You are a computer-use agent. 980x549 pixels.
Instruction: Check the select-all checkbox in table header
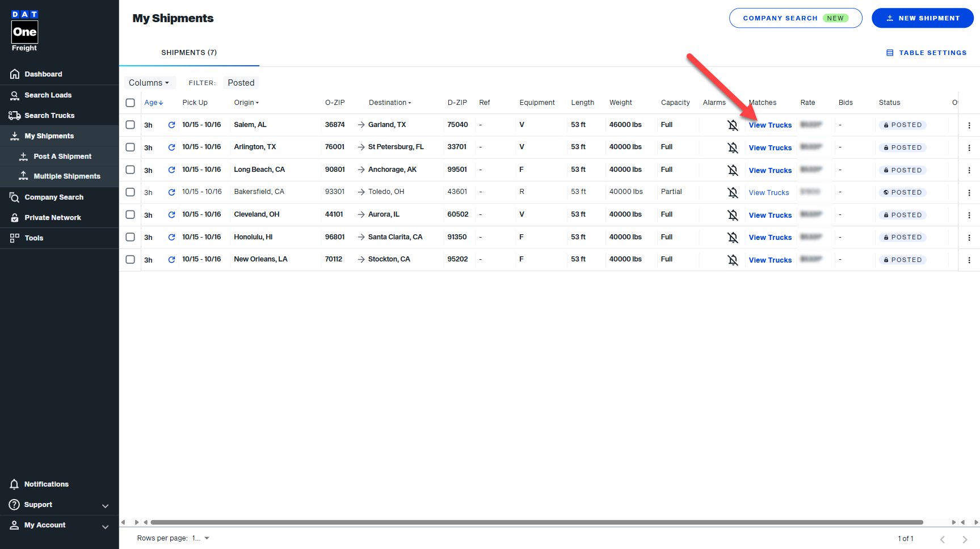point(130,103)
